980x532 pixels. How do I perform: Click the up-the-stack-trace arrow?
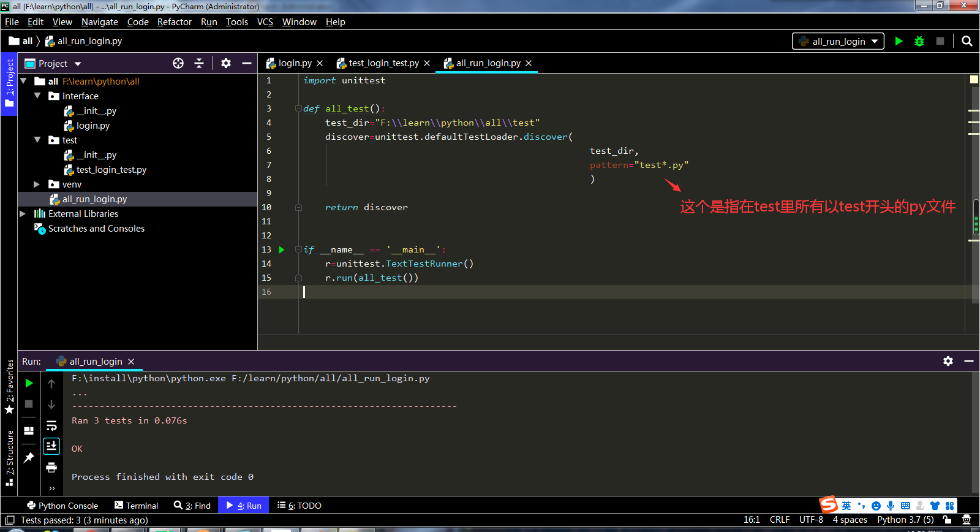tap(51, 384)
